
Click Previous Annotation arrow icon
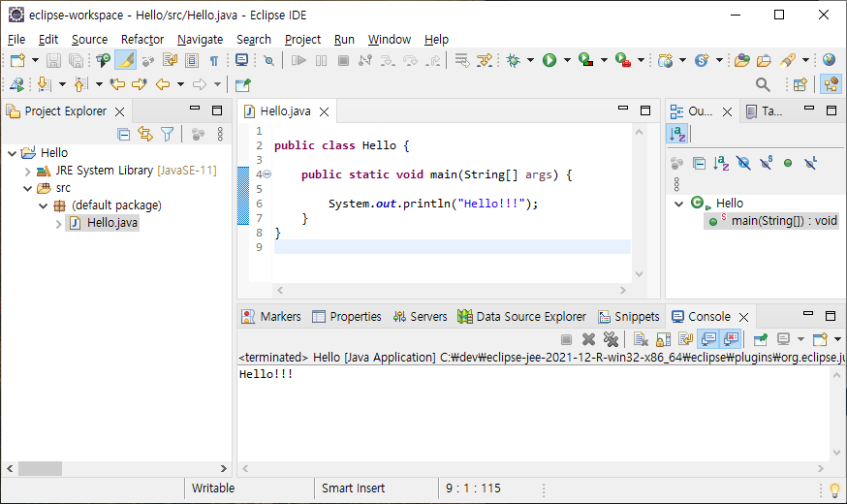(80, 84)
